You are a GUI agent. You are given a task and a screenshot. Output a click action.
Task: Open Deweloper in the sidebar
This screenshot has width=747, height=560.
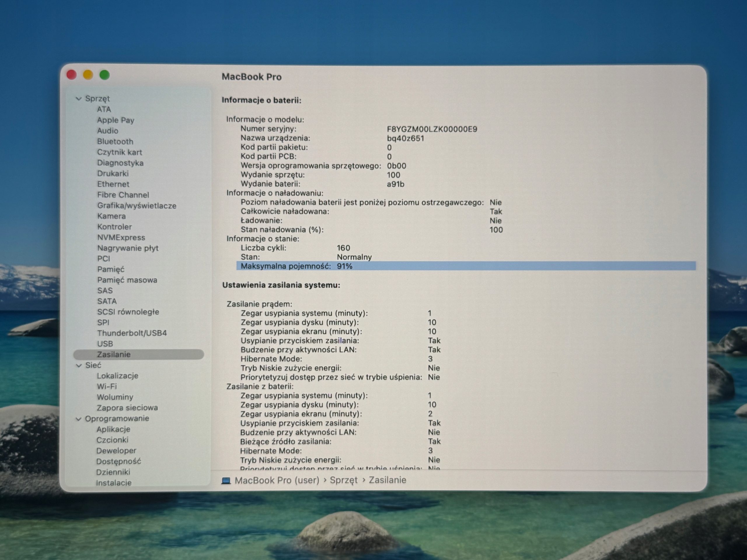pyautogui.click(x=116, y=451)
